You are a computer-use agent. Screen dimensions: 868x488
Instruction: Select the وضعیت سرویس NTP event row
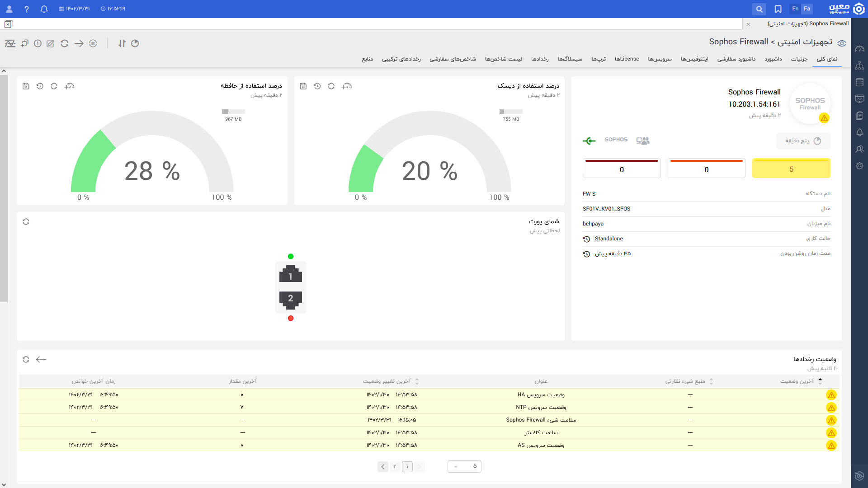429,408
